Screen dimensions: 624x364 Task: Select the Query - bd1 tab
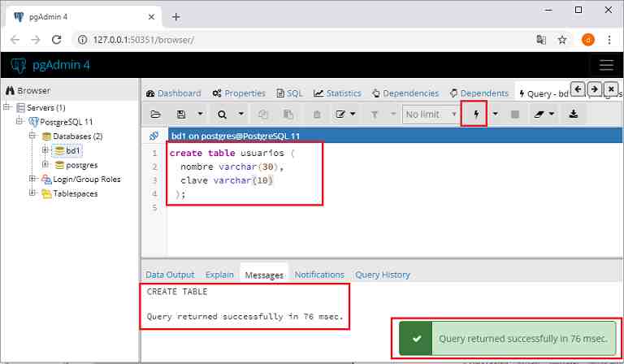coord(544,94)
